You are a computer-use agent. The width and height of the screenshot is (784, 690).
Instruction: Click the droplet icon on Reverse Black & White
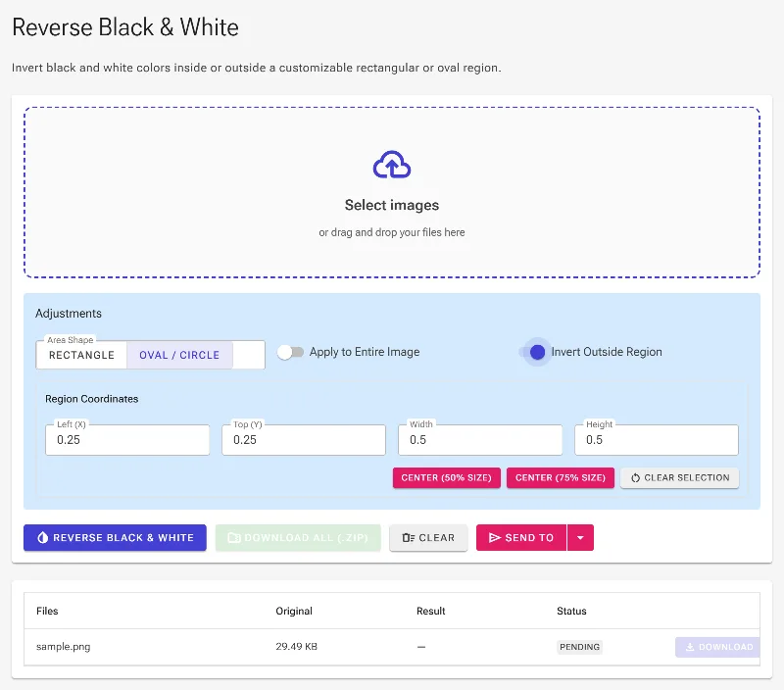coord(43,537)
